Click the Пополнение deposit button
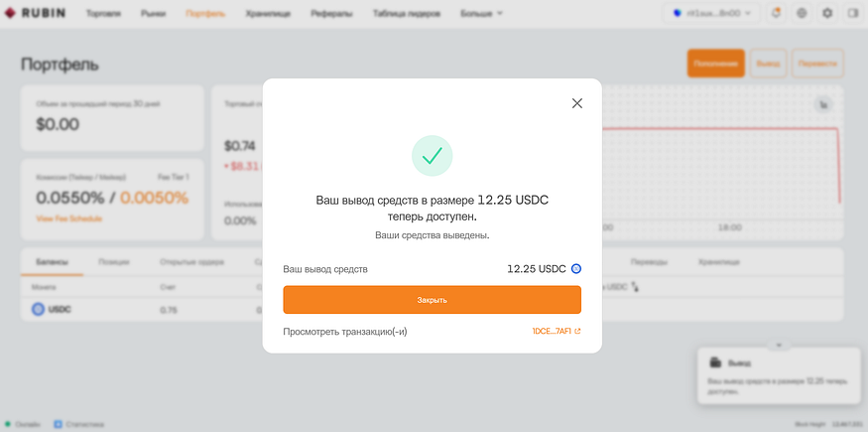 tap(716, 64)
